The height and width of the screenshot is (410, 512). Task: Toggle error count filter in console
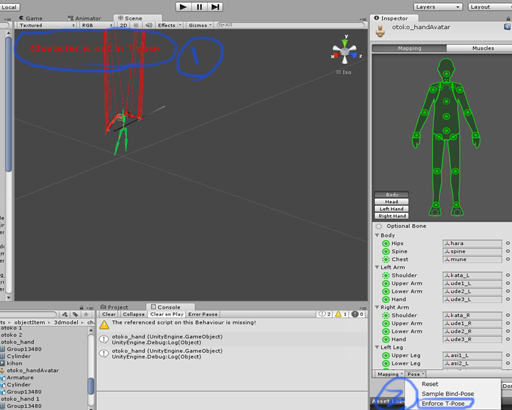click(358, 314)
